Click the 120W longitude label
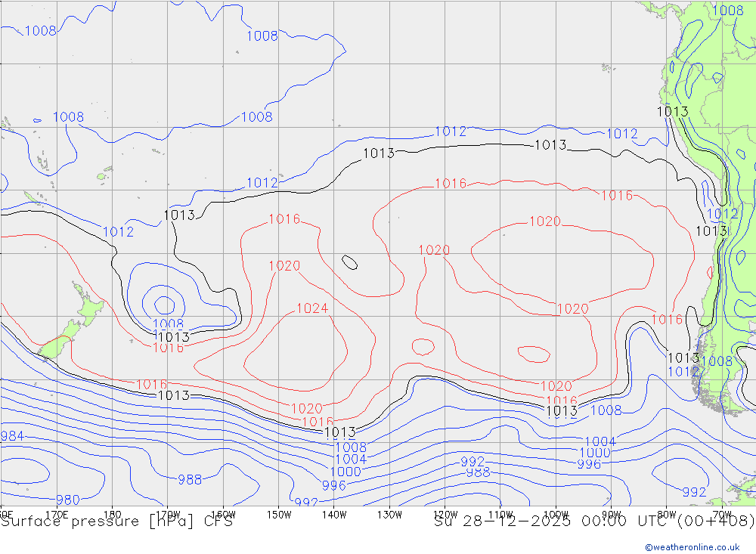 pos(445,515)
